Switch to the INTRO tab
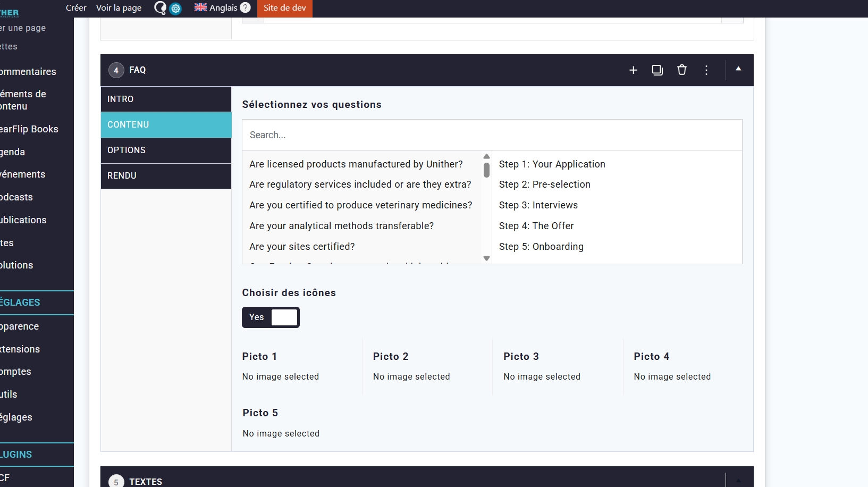This screenshot has height=487, width=868. click(166, 99)
